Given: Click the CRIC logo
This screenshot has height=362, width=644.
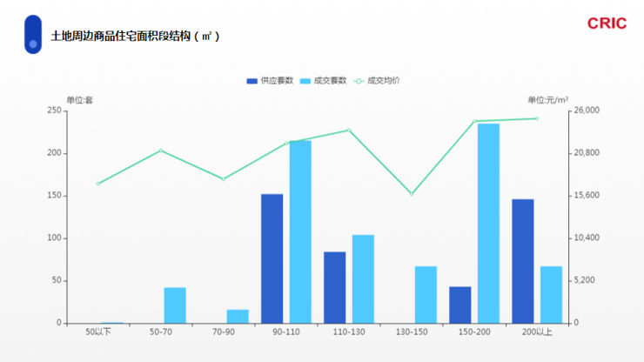Looking at the screenshot, I should [x=607, y=23].
